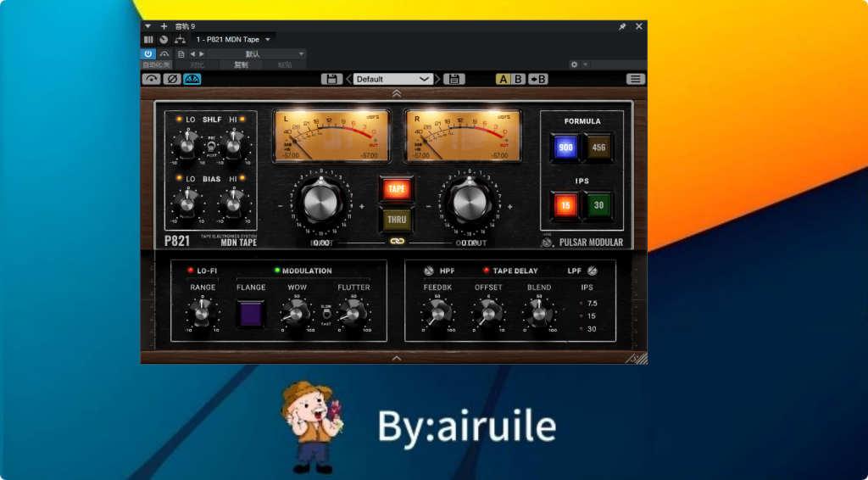Select tape delay IPS 7.5 option

pyautogui.click(x=588, y=304)
